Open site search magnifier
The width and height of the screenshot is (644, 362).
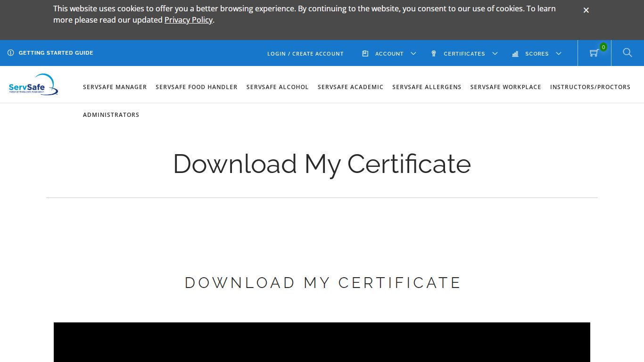pyautogui.click(x=627, y=53)
